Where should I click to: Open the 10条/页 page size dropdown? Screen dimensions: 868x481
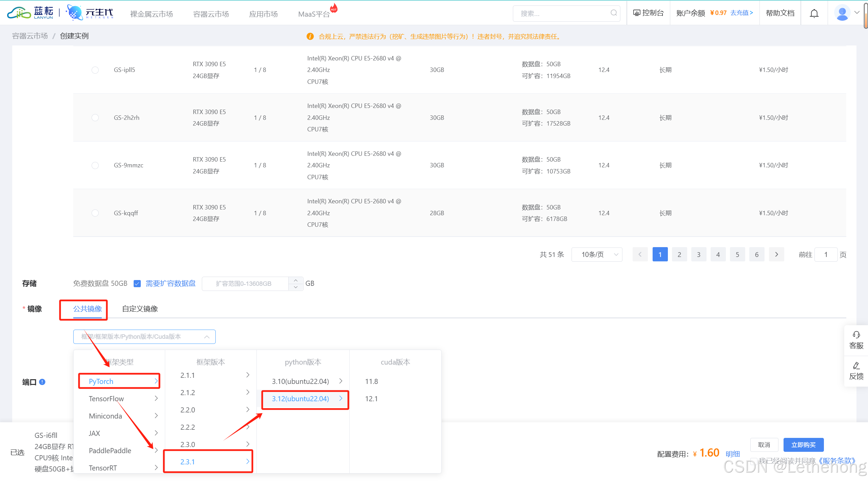click(x=597, y=255)
